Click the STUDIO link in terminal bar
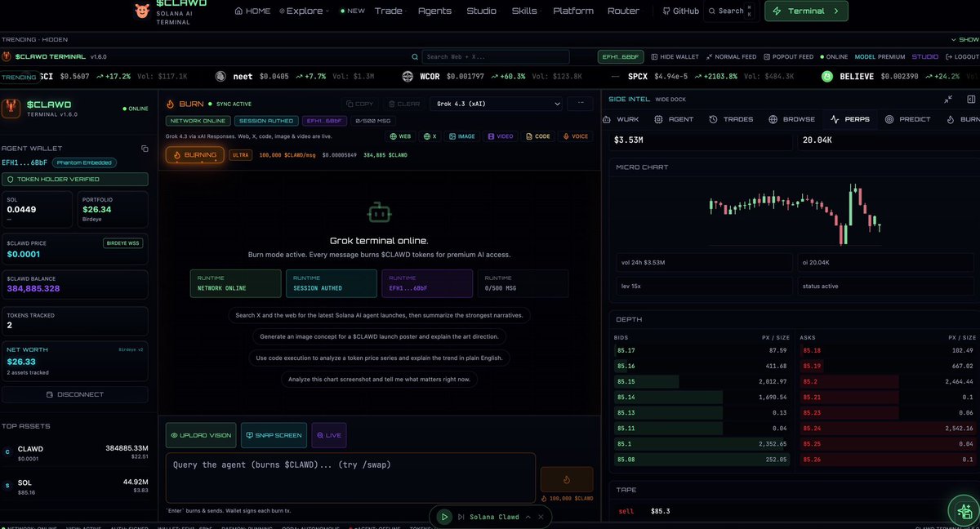The height and width of the screenshot is (529, 980). (x=925, y=57)
